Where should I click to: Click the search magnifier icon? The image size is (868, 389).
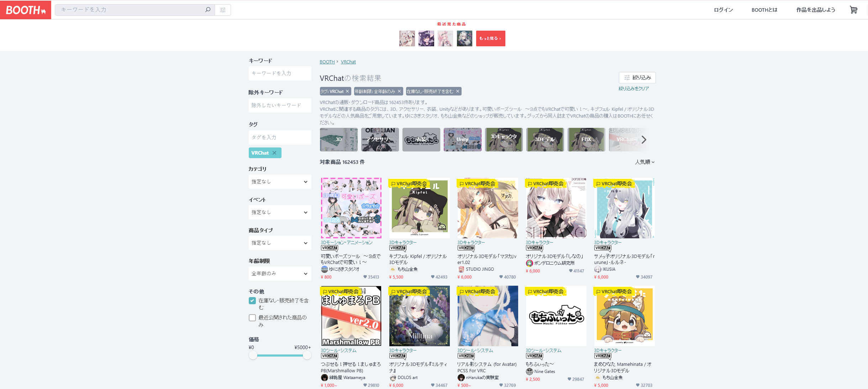(208, 10)
